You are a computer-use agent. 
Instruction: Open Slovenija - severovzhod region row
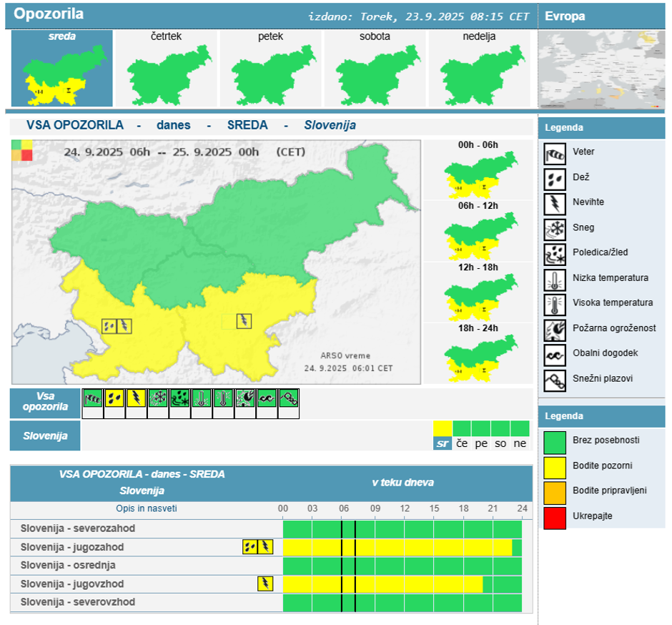(x=77, y=602)
